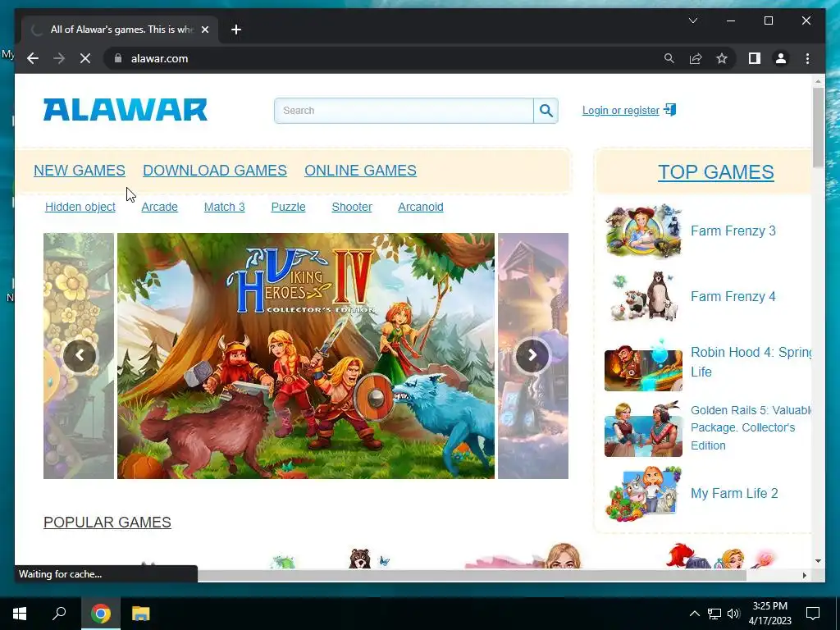This screenshot has width=840, height=630.
Task: Open the NEW GAMES menu
Action: click(x=80, y=171)
